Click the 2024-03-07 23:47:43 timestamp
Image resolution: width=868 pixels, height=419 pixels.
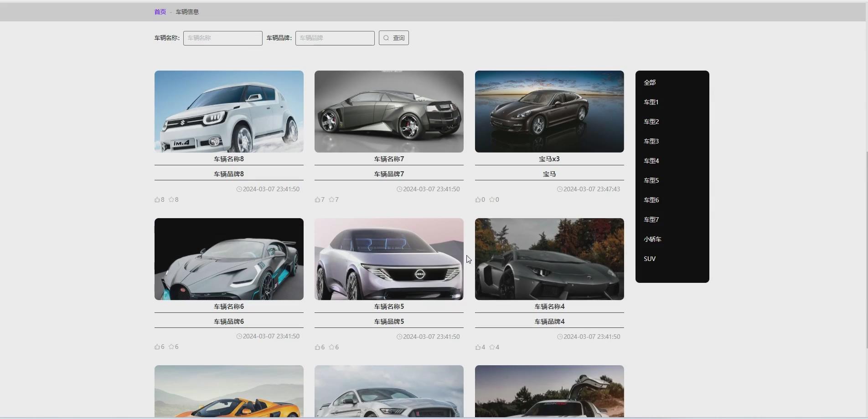pyautogui.click(x=592, y=189)
